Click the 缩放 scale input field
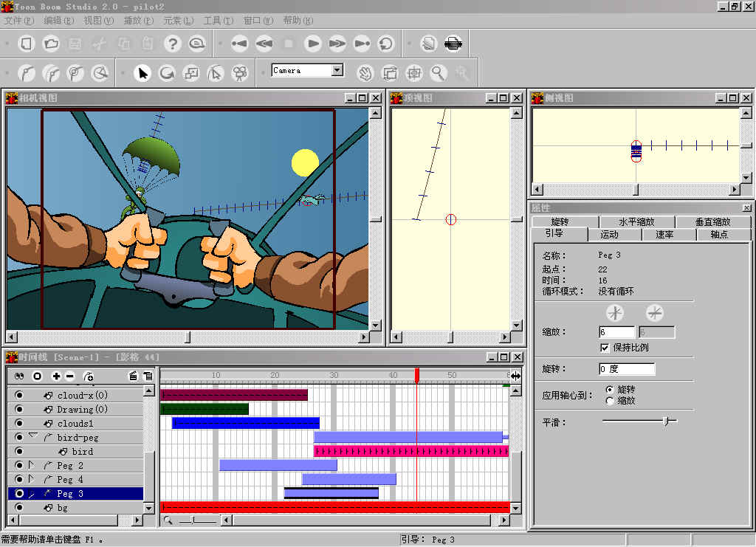This screenshot has width=756, height=547. point(616,332)
